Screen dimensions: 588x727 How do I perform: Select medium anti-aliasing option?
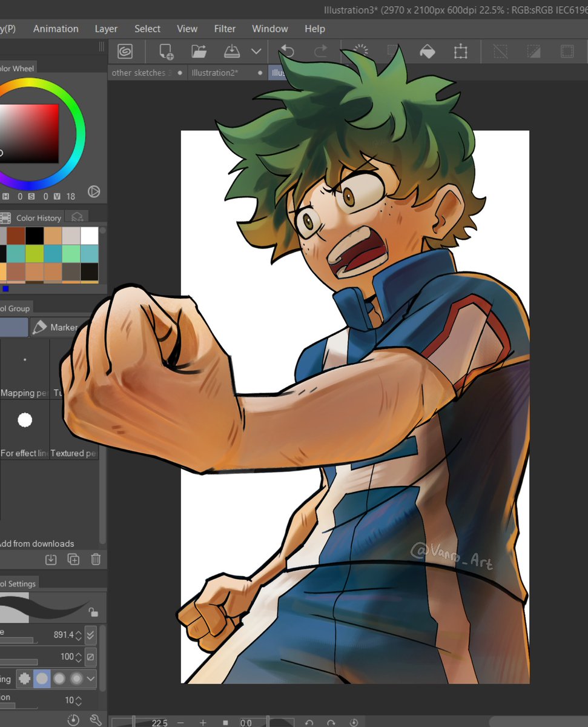59,679
